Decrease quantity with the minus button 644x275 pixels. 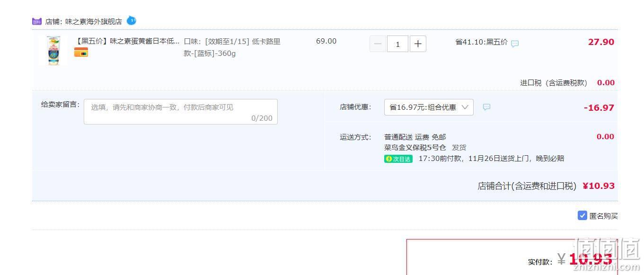click(x=378, y=44)
